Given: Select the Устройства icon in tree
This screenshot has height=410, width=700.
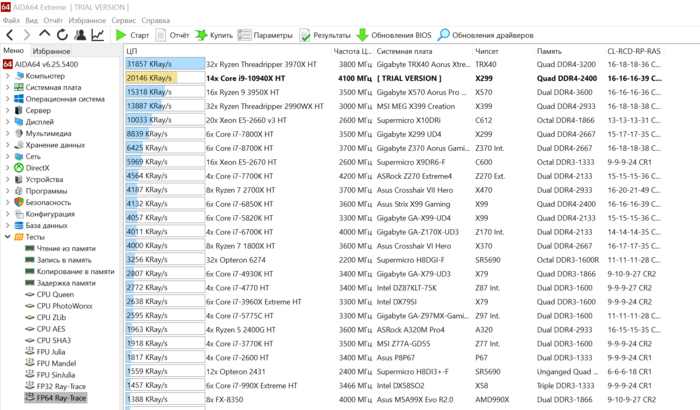Looking at the screenshot, I should tap(19, 180).
